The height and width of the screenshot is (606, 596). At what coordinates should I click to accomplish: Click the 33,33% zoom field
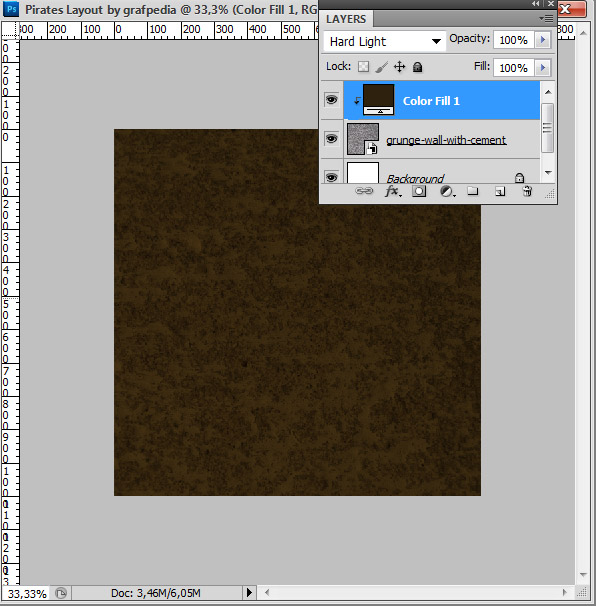(27, 593)
